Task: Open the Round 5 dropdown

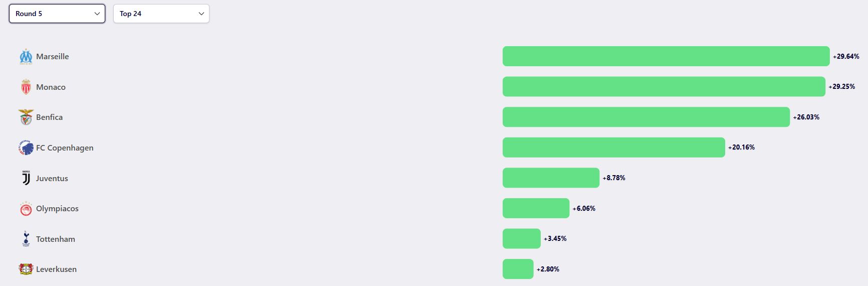Action: 57,14
